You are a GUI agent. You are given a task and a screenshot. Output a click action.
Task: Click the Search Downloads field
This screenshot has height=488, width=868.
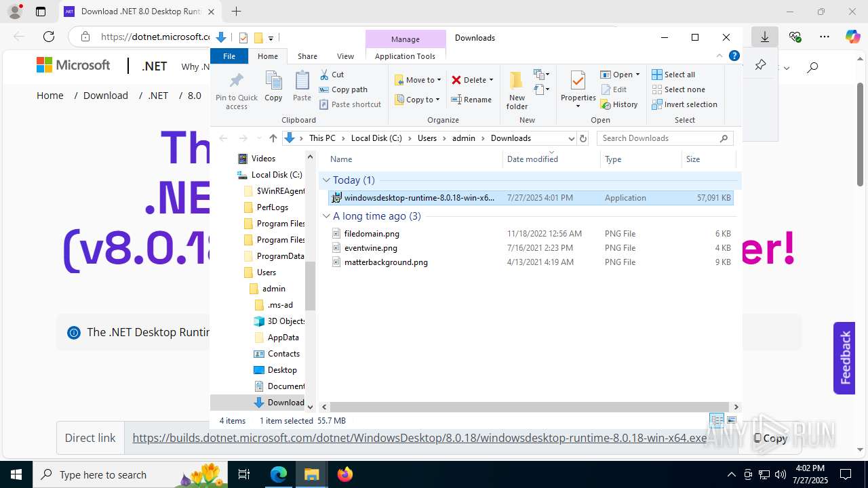(665, 138)
